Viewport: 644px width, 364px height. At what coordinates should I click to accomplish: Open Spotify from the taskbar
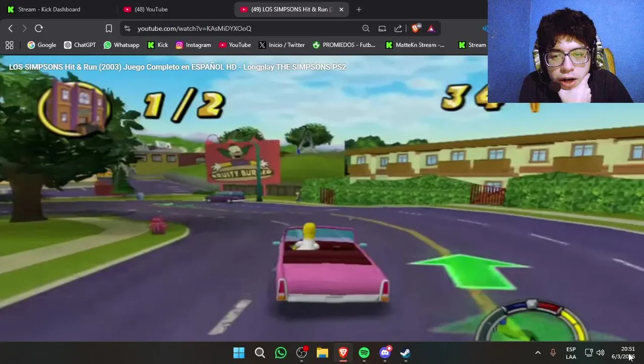pyautogui.click(x=364, y=353)
